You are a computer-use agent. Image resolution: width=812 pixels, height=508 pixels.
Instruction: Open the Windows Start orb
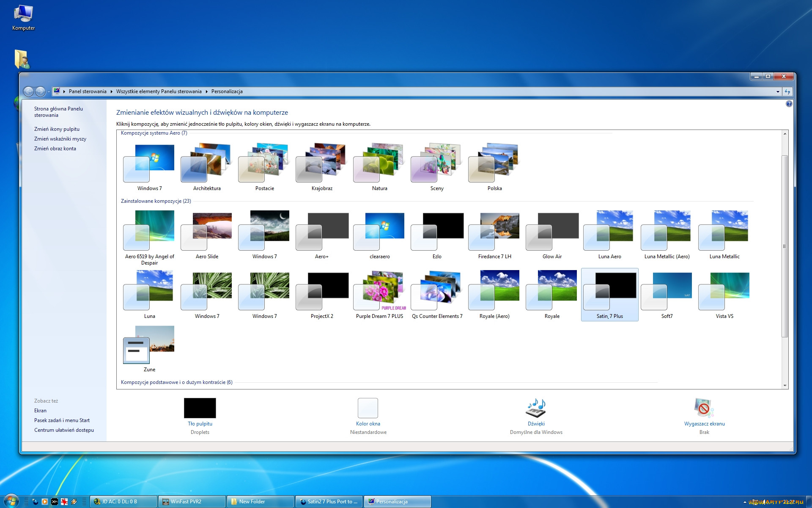(x=11, y=501)
